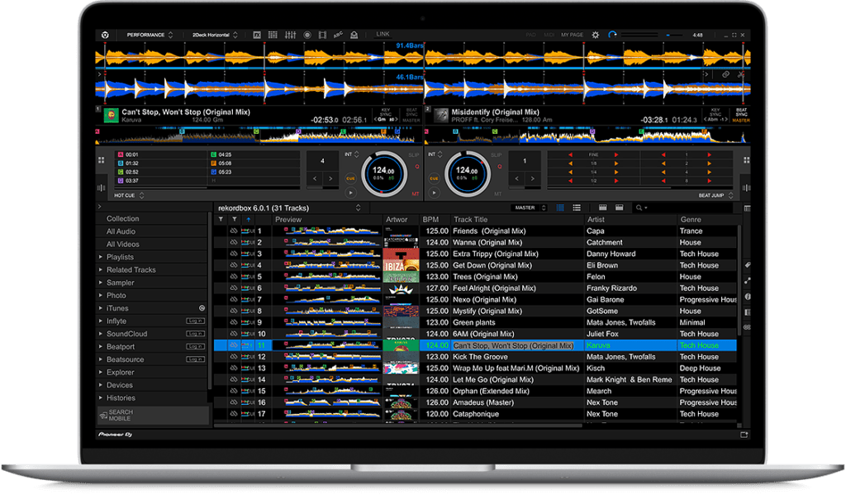Open settings gear icon in top bar
Image resolution: width=846 pixels, height=504 pixels.
coord(595,35)
